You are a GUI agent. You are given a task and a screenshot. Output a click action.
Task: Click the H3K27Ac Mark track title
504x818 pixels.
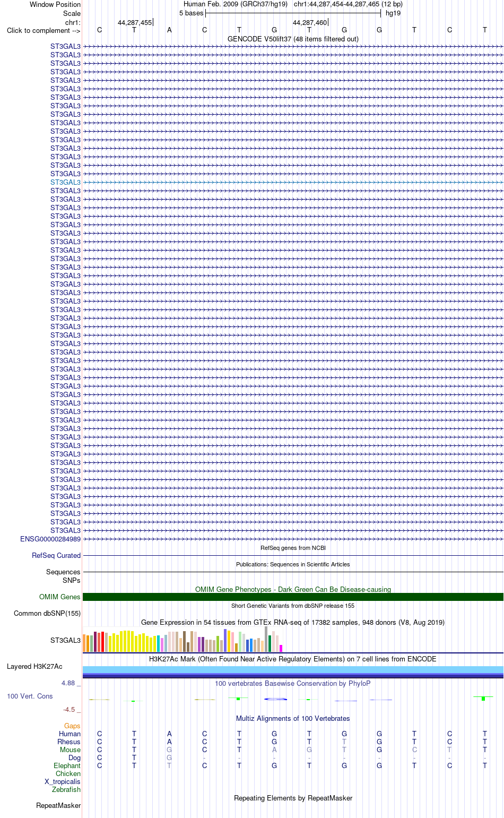(293, 659)
